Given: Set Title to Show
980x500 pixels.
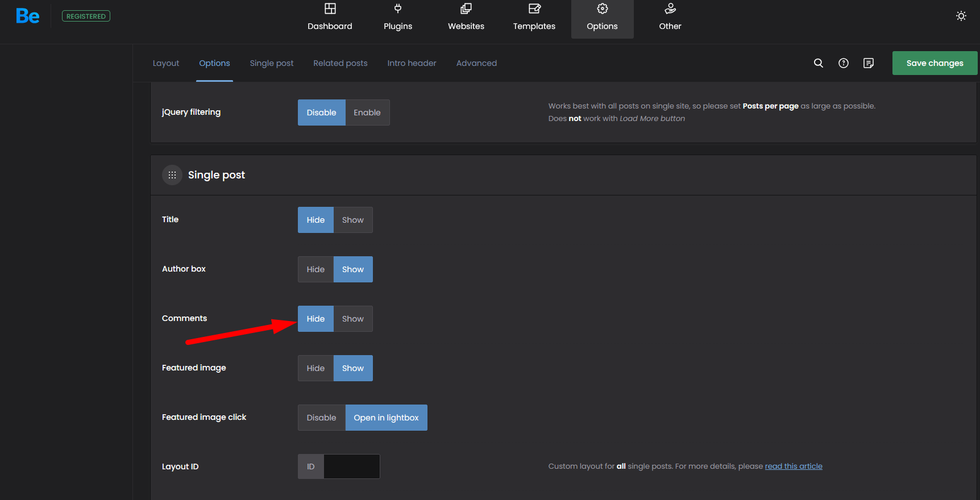Looking at the screenshot, I should coord(352,220).
